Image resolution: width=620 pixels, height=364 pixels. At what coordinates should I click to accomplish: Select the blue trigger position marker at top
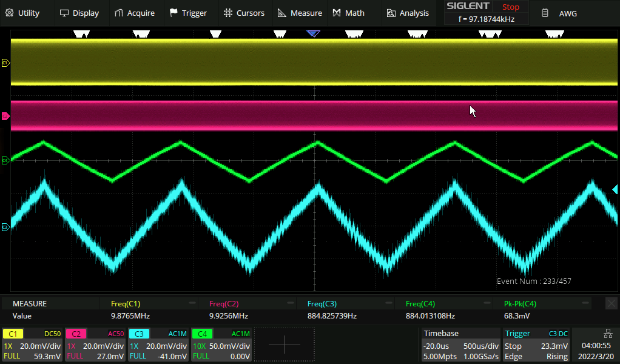[313, 34]
